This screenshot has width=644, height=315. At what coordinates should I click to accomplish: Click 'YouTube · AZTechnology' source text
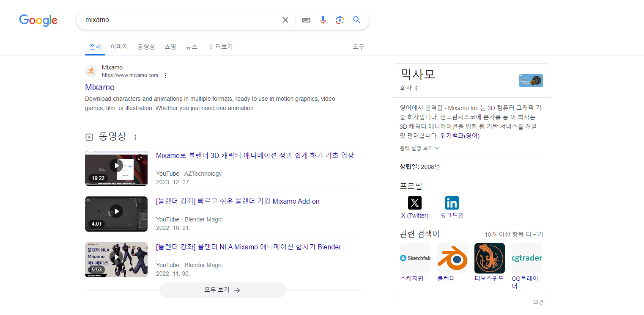coord(189,174)
